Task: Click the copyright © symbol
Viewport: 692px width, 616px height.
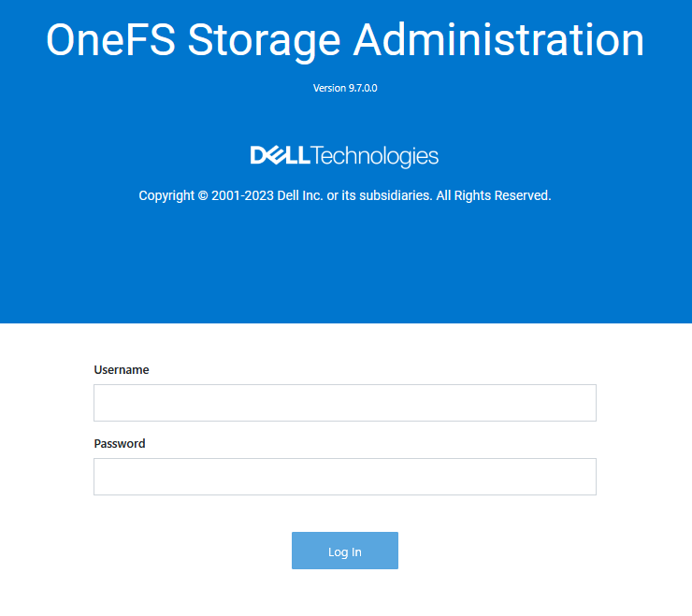Action: pyautogui.click(x=203, y=196)
